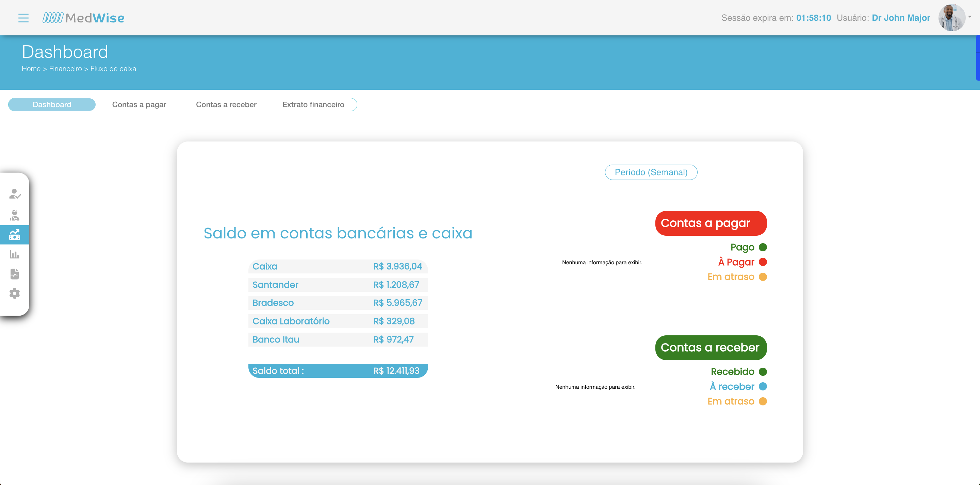Click the red Contas a pagar button

pos(710,223)
